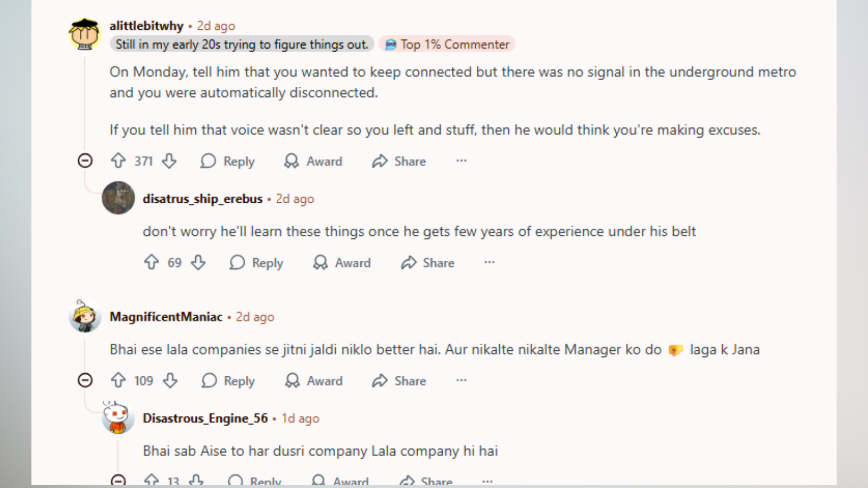
Task: Upvote MagnificentManiac's comment with 109 votes
Action: click(118, 381)
